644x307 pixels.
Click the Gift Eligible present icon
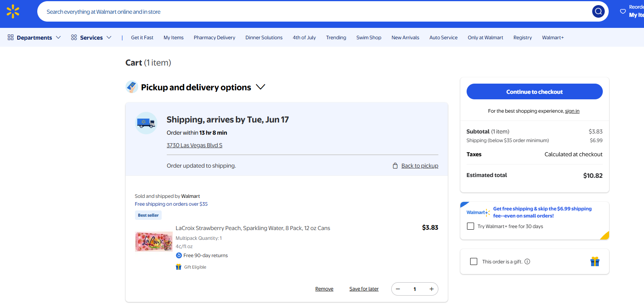tap(179, 267)
